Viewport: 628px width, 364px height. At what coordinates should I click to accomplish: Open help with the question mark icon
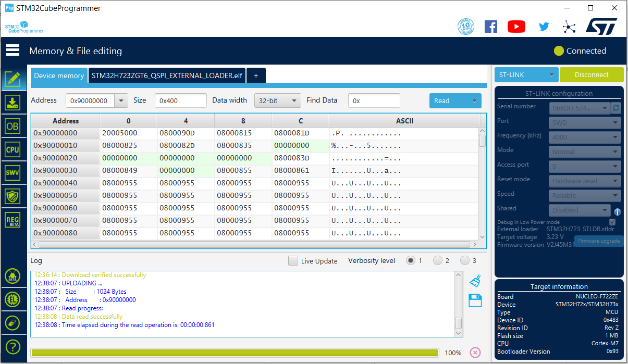click(x=12, y=346)
